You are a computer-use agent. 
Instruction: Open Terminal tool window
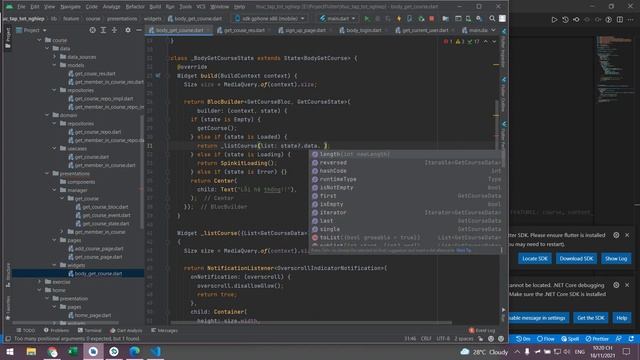pyautogui.click(x=89, y=330)
